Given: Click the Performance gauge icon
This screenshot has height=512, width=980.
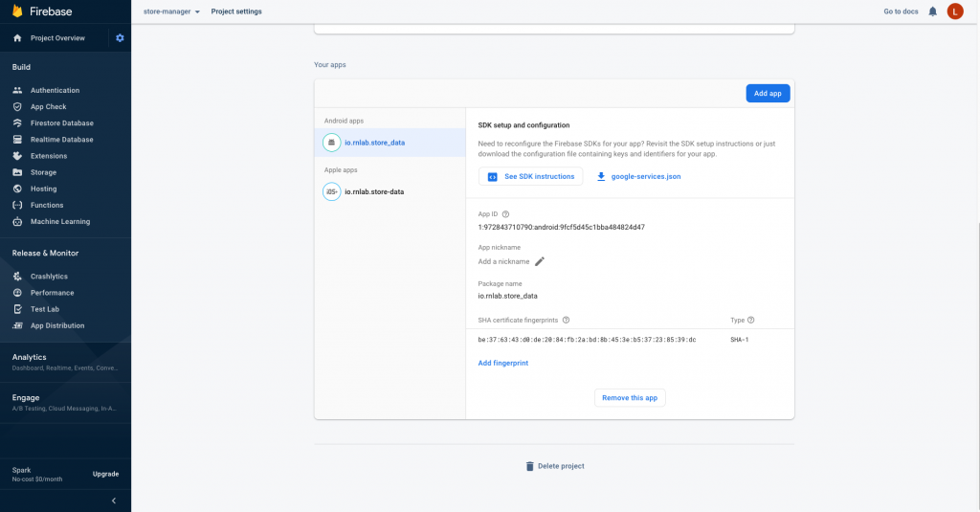Looking at the screenshot, I should (x=17, y=293).
